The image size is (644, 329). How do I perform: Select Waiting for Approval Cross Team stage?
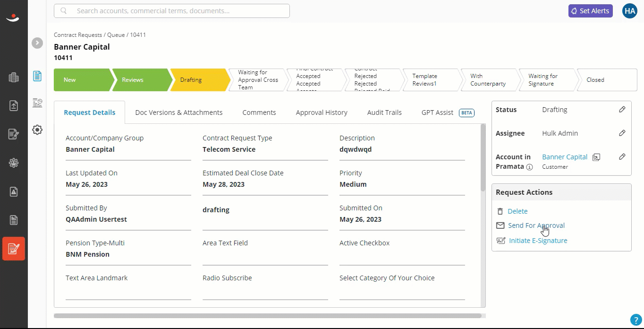coord(258,80)
